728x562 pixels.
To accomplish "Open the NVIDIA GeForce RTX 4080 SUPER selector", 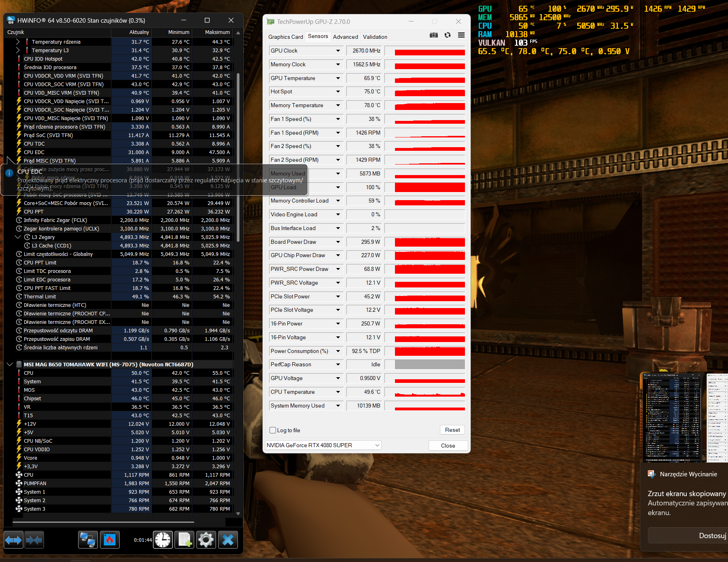I will pyautogui.click(x=323, y=445).
